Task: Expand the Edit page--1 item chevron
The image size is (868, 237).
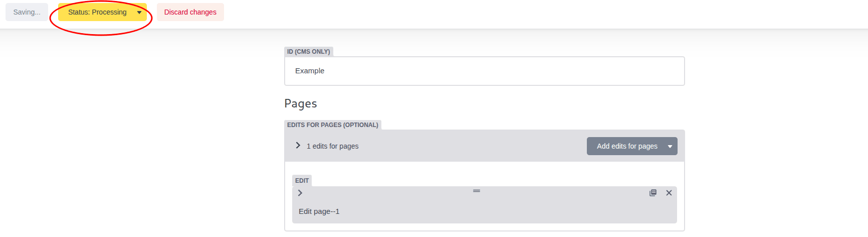Action: tap(300, 193)
